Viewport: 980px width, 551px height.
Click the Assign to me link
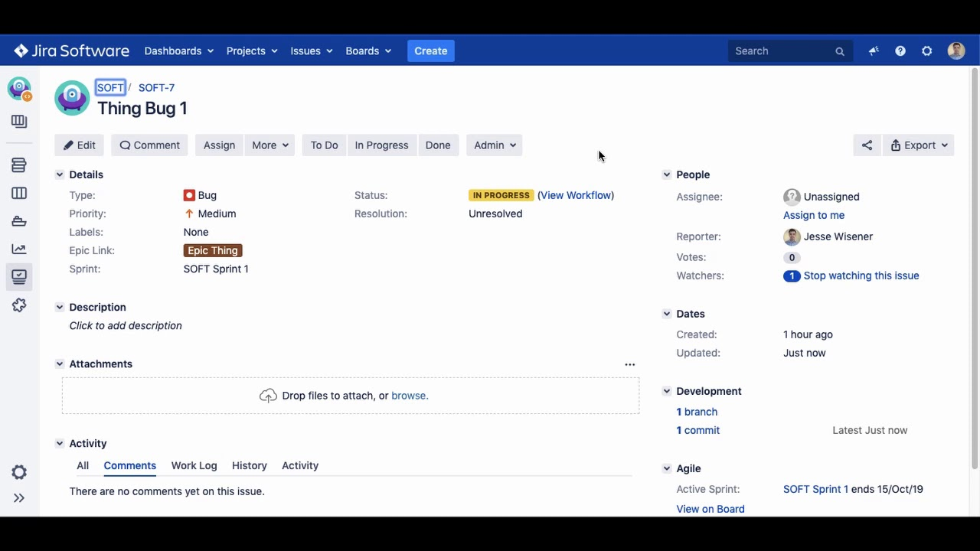(x=814, y=216)
